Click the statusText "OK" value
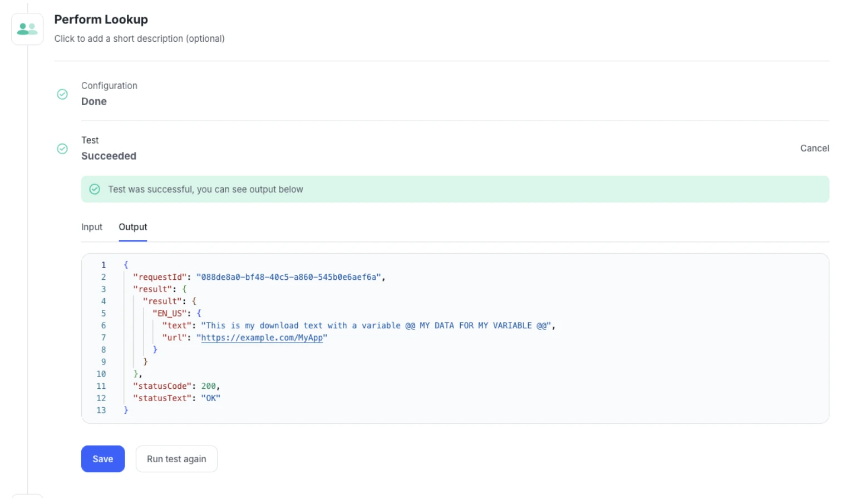Viewport: 847px width, 504px height. 210,398
